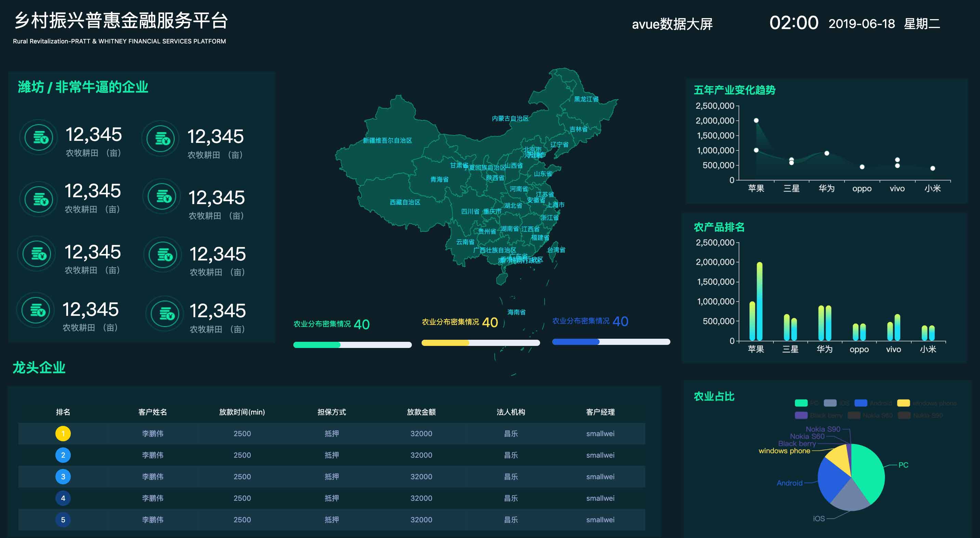Click the 华为 data point in trend chart

tap(827, 153)
